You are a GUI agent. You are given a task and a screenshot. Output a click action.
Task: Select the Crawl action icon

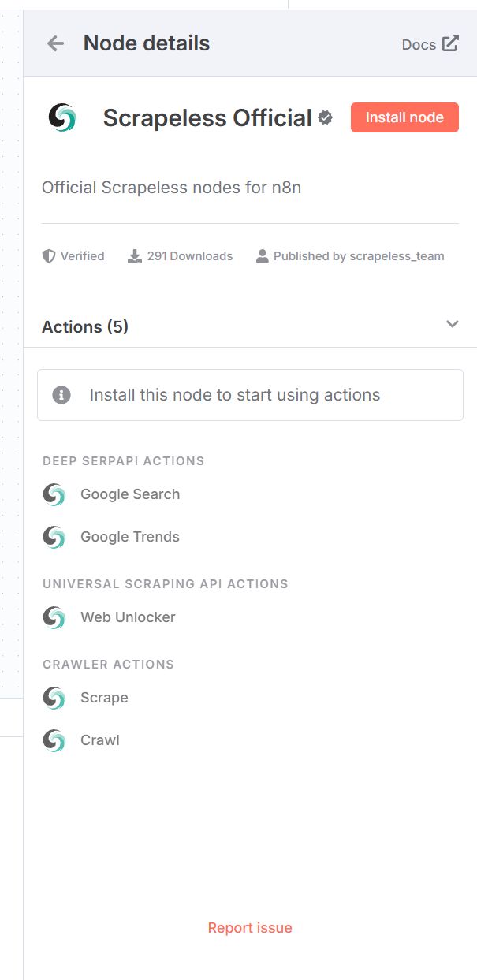pos(55,740)
